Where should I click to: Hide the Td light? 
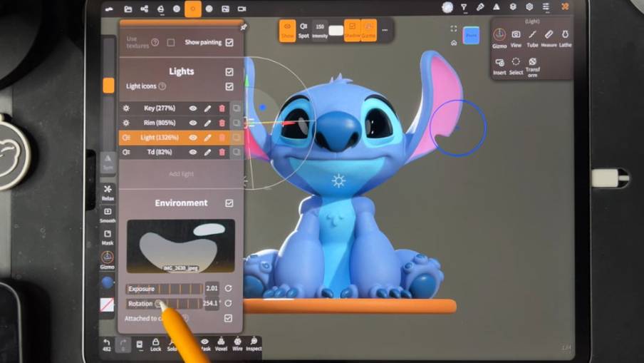click(x=192, y=152)
